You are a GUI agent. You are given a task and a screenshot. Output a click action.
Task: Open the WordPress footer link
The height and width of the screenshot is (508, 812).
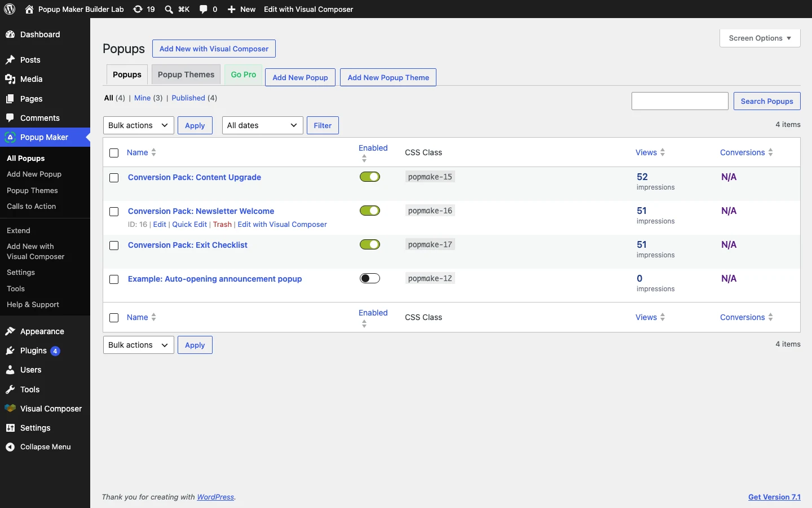click(215, 497)
